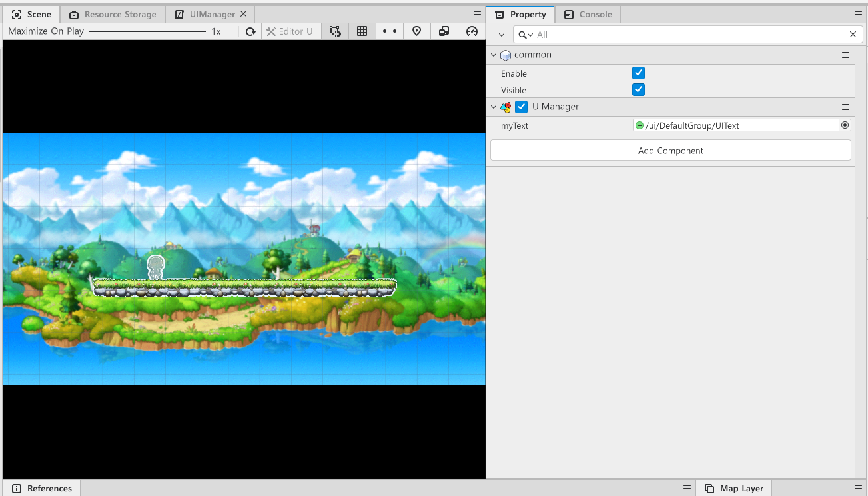Select the grassy stone platform in scene
The height and width of the screenshot is (496, 868).
[244, 287]
